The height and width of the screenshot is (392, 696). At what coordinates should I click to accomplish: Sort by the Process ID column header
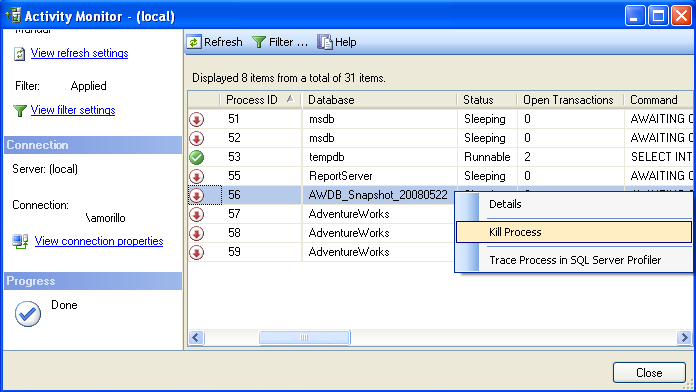point(261,100)
